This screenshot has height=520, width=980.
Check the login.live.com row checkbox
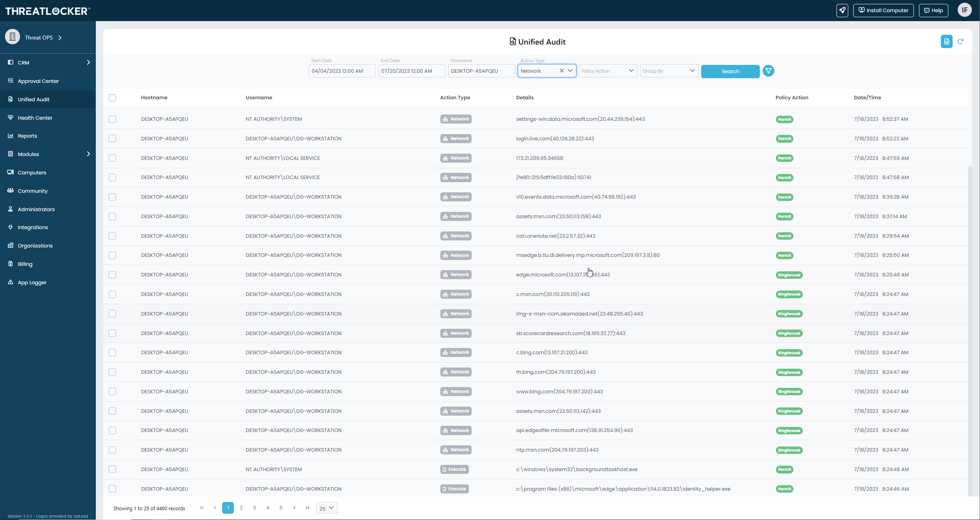tap(112, 138)
